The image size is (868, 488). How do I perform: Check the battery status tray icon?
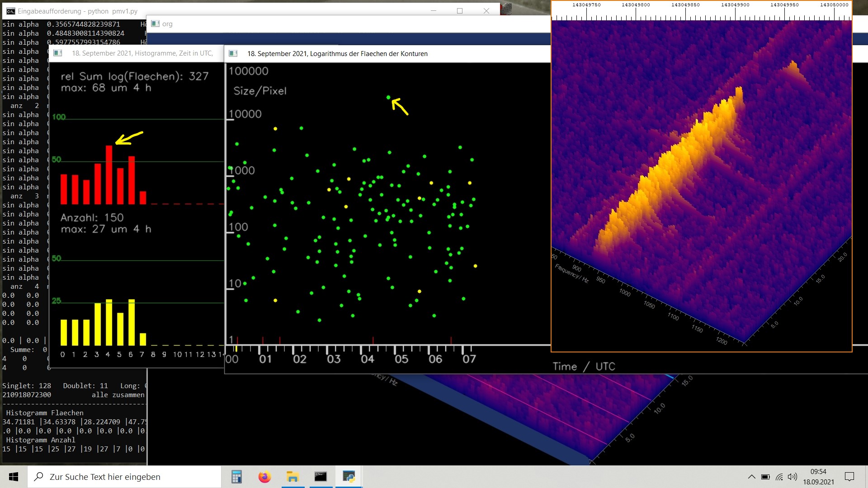[x=765, y=477]
